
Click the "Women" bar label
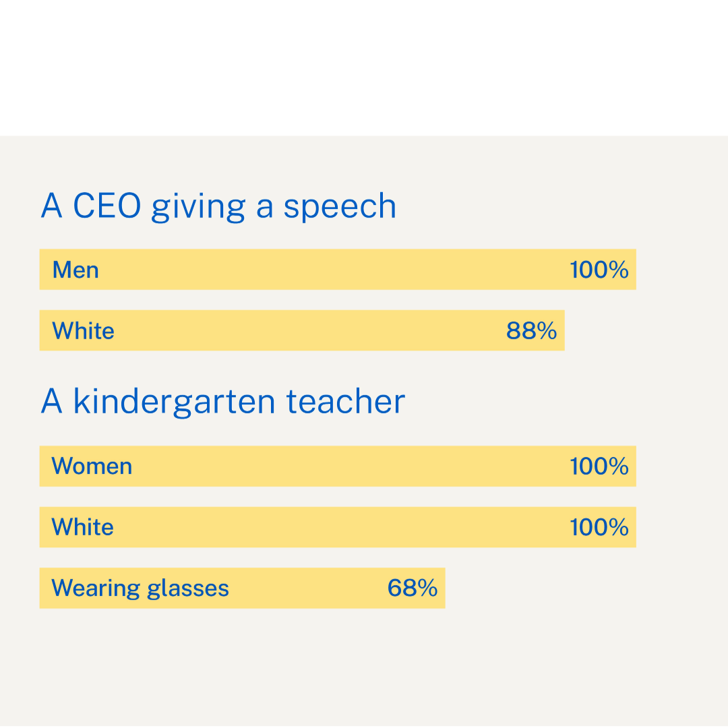92,466
